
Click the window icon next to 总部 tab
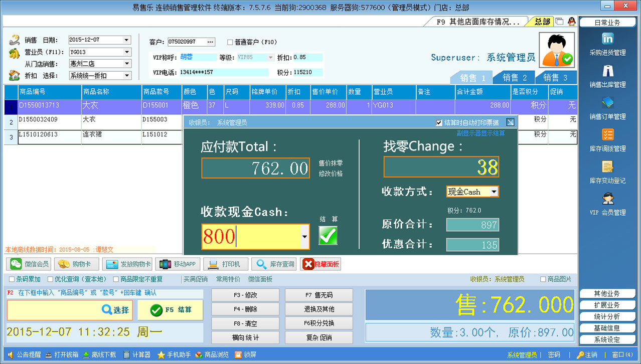tap(560, 22)
